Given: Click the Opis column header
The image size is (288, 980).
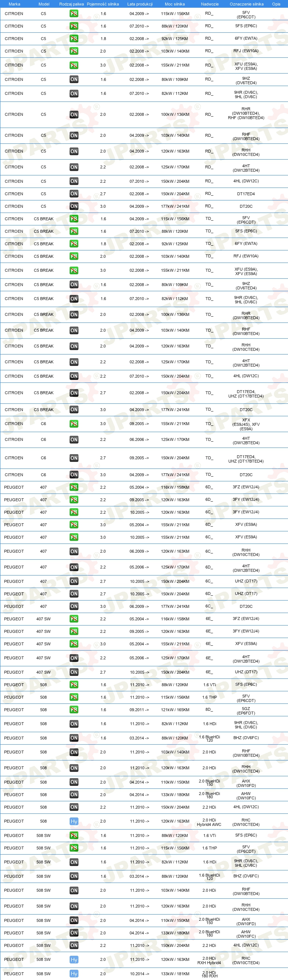Looking at the screenshot, I should tap(276, 4).
